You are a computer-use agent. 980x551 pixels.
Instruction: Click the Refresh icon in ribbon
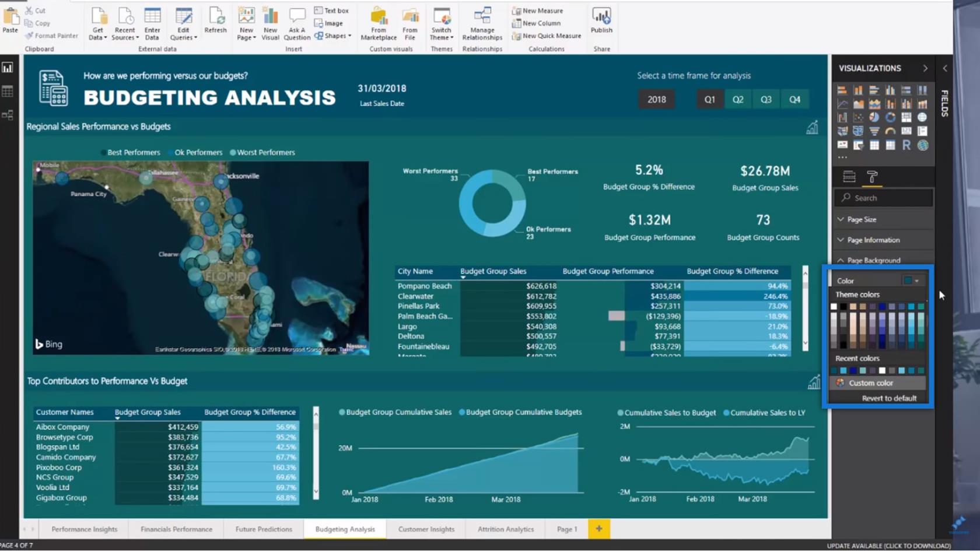coord(215,21)
